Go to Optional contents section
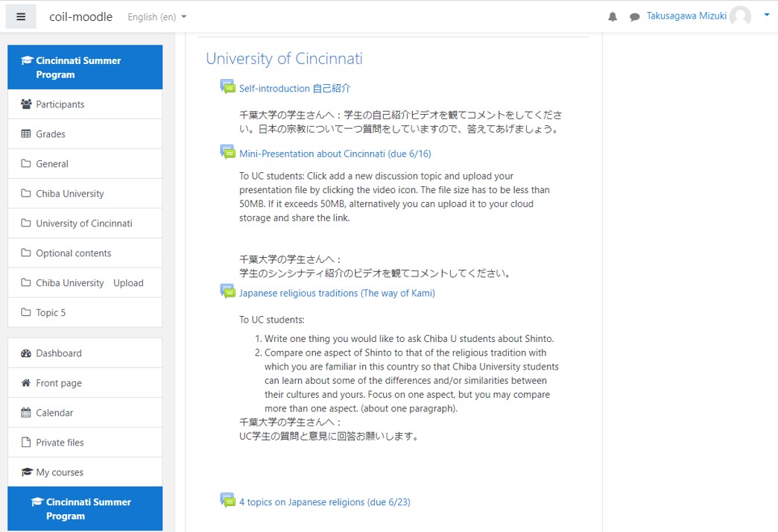 click(x=85, y=253)
